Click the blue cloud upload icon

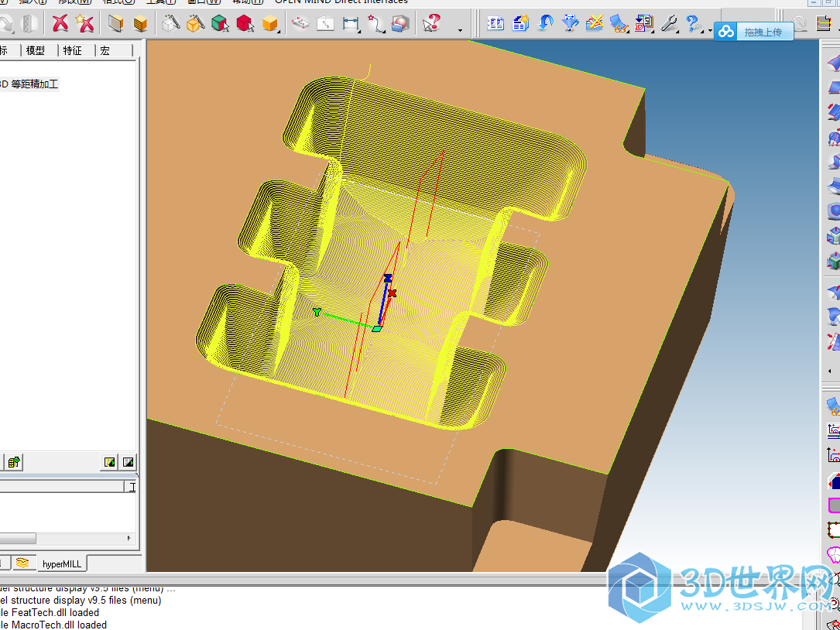tap(726, 33)
